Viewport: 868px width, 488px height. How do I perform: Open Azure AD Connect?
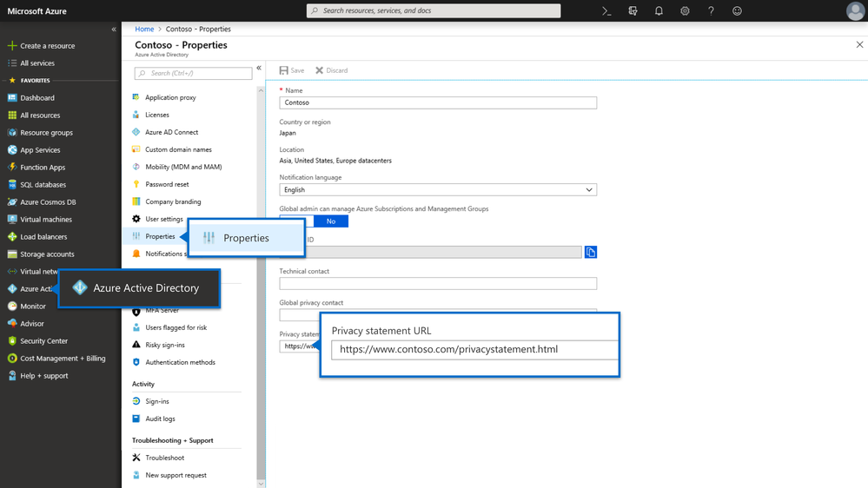point(165,132)
